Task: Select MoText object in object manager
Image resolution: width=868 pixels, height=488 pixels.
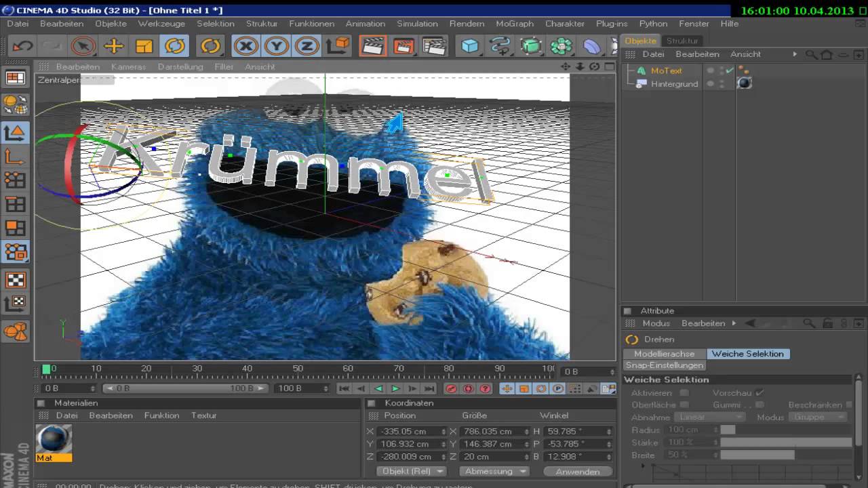Action: (666, 70)
